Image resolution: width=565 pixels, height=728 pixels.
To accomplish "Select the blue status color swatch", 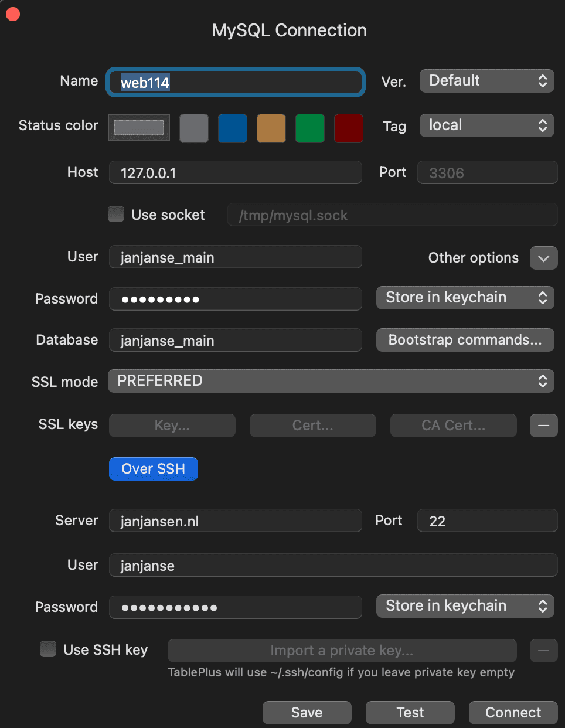I will (x=233, y=128).
